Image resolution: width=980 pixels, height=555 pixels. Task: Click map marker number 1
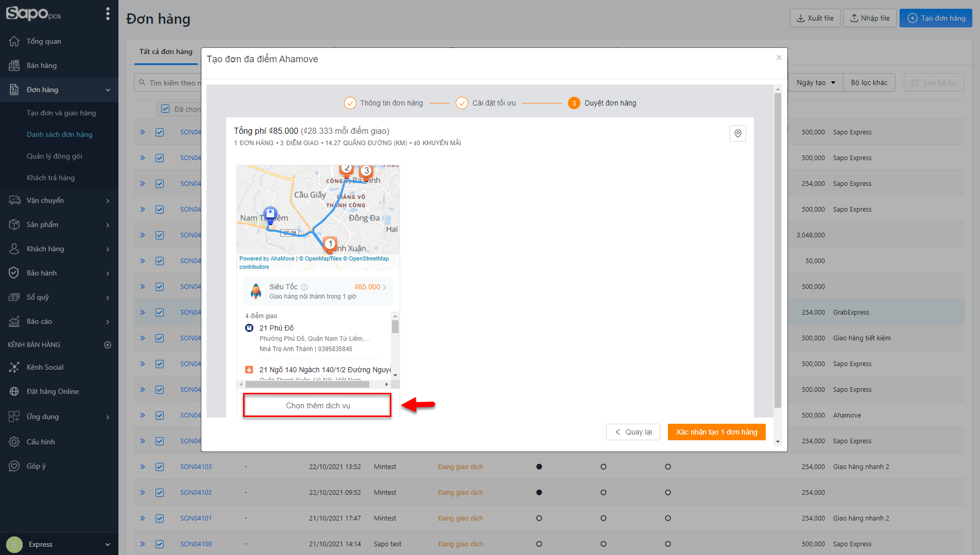(330, 244)
